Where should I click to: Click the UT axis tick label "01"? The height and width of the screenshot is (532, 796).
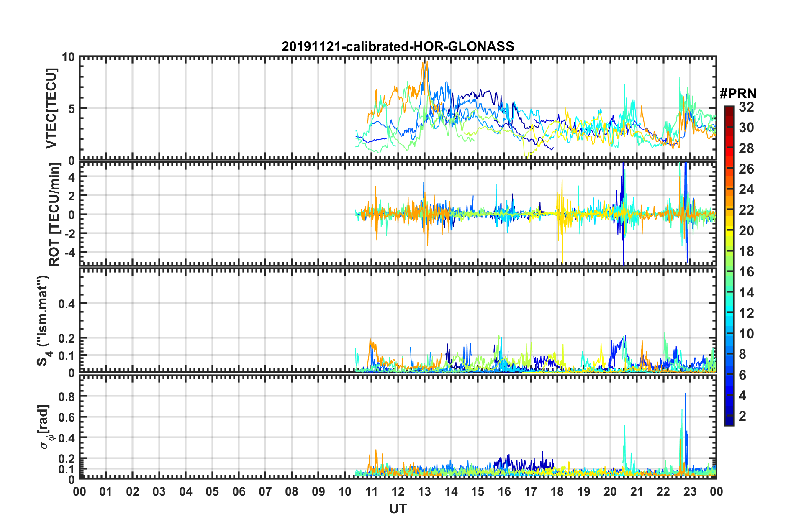click(106, 491)
